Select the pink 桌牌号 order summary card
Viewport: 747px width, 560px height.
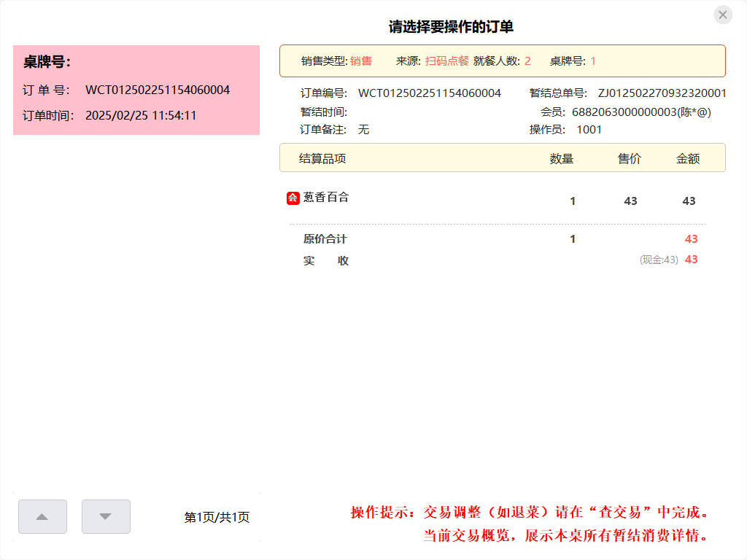tap(136, 90)
